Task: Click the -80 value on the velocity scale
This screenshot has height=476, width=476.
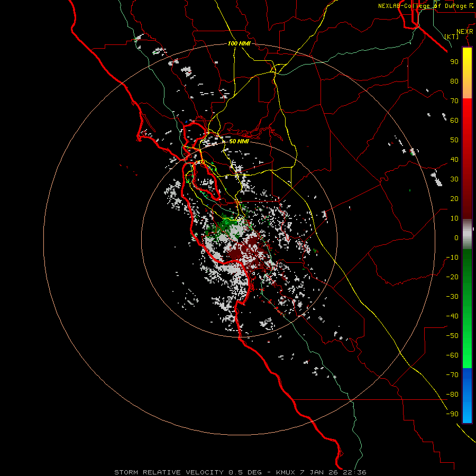Action: point(452,395)
